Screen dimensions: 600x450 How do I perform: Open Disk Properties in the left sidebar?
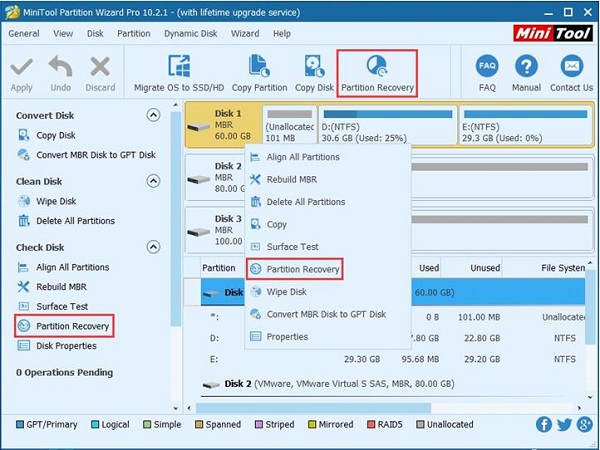57,346
